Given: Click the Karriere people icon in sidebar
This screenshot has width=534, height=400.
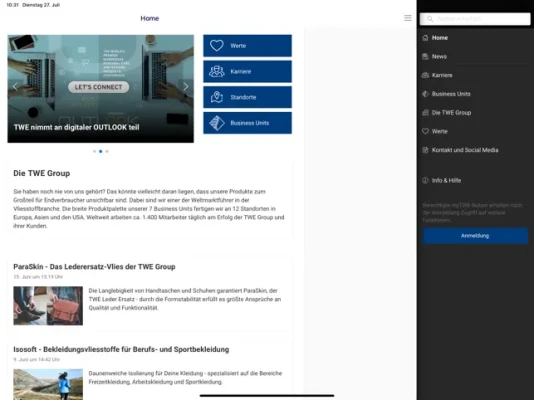Looking at the screenshot, I should [x=425, y=75].
